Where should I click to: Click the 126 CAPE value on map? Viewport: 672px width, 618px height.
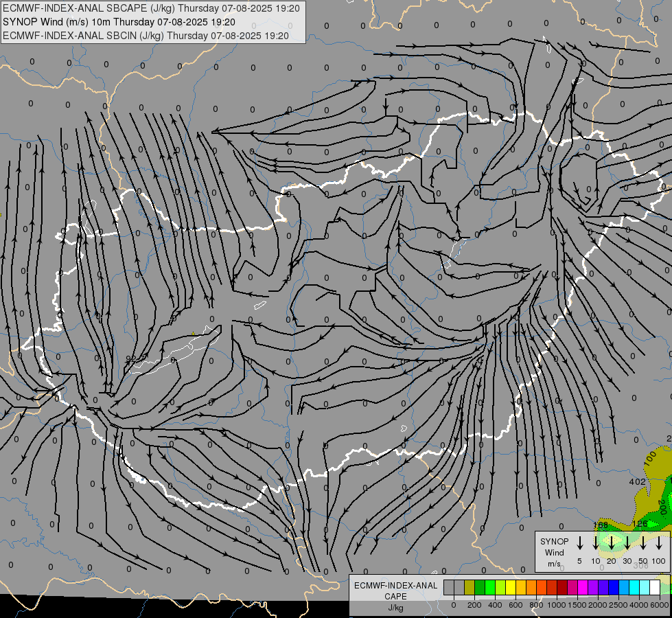[640, 523]
